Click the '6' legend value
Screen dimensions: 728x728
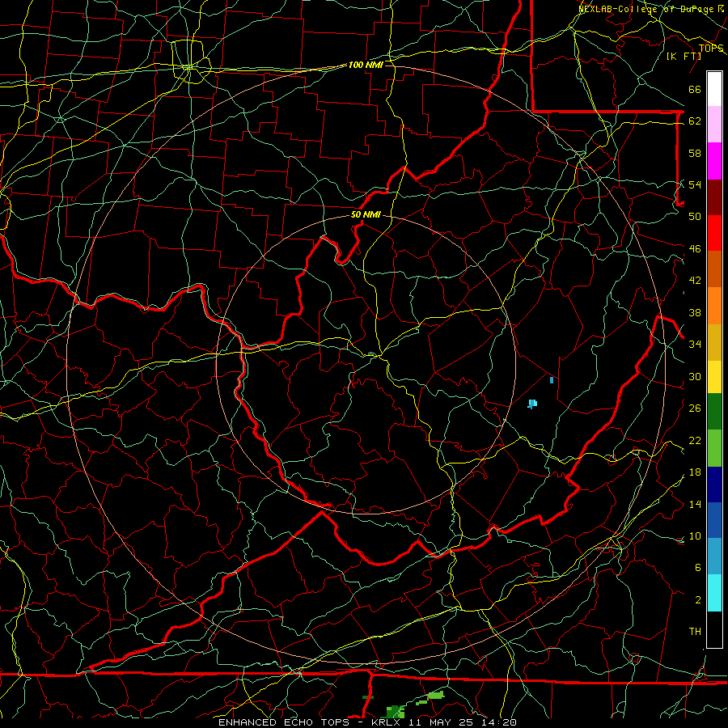697,567
